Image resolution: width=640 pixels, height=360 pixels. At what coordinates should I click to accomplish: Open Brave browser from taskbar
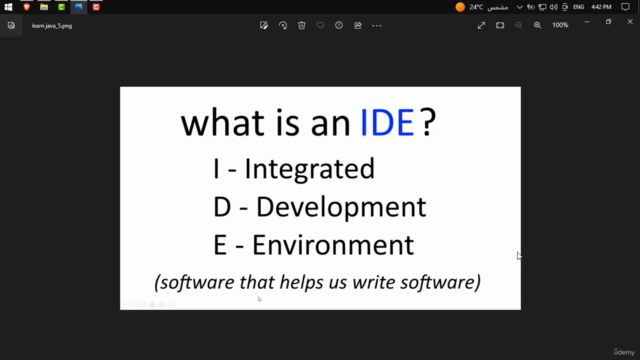click(x=27, y=7)
